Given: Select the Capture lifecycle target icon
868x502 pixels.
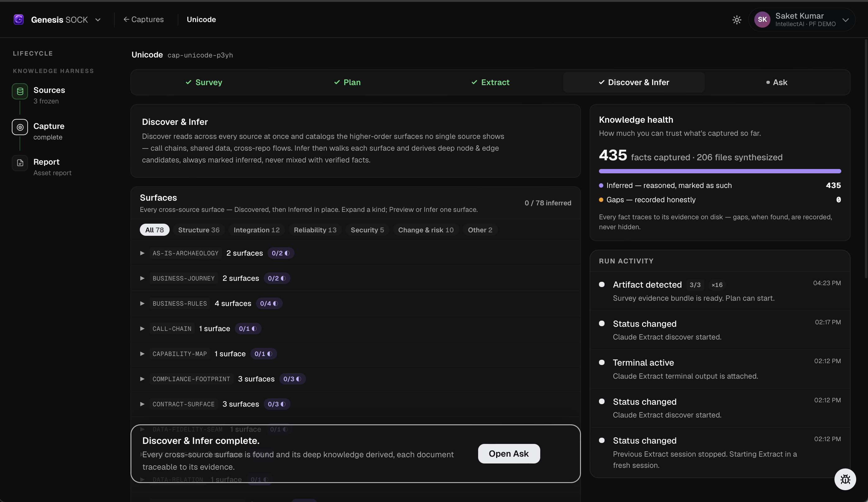Looking at the screenshot, I should [x=20, y=127].
